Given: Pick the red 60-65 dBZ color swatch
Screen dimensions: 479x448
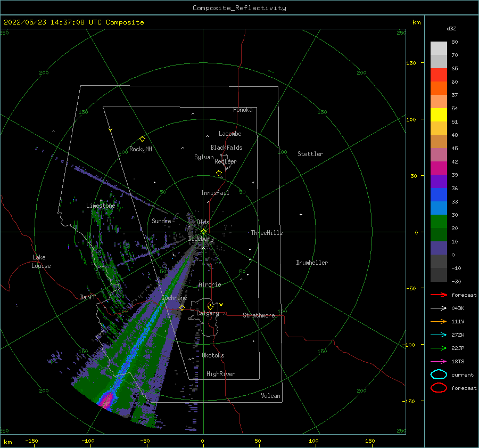Looking at the screenshot, I should tap(439, 75).
